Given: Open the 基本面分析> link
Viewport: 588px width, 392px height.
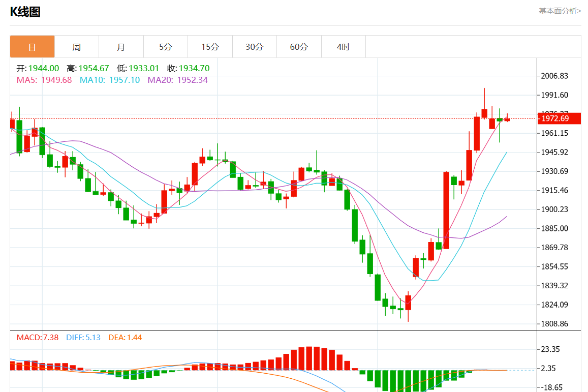Looking at the screenshot, I should coord(560,11).
